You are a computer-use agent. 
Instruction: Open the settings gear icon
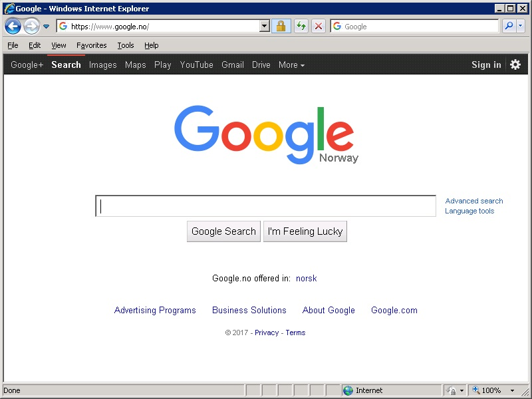(x=515, y=65)
